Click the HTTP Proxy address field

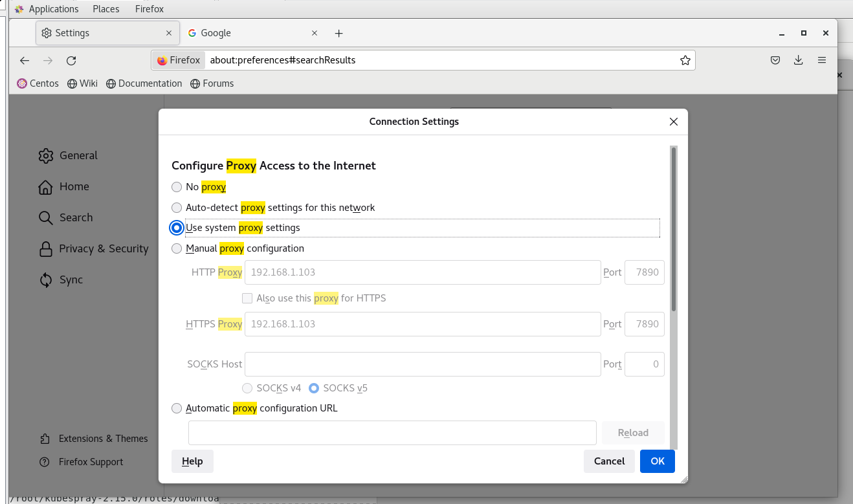423,272
